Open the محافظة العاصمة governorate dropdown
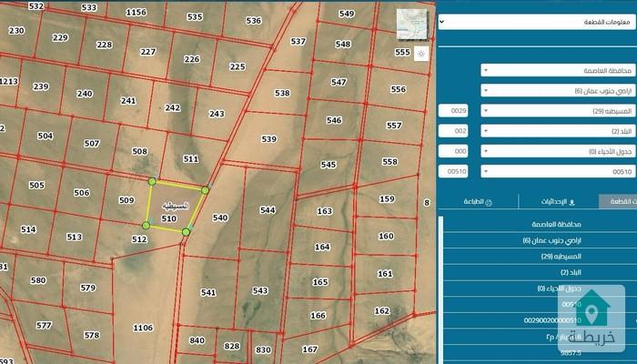The height and width of the screenshot is (364, 637). (x=558, y=70)
